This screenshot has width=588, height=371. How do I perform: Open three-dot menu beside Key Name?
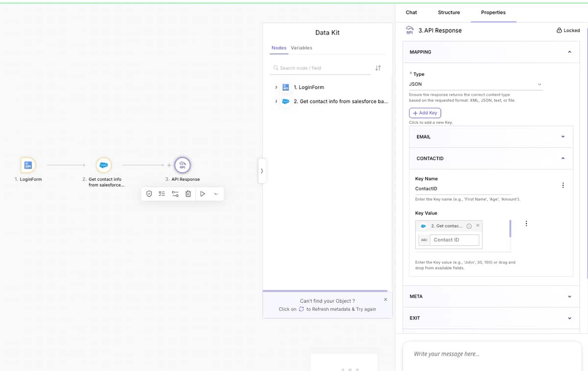pyautogui.click(x=563, y=185)
